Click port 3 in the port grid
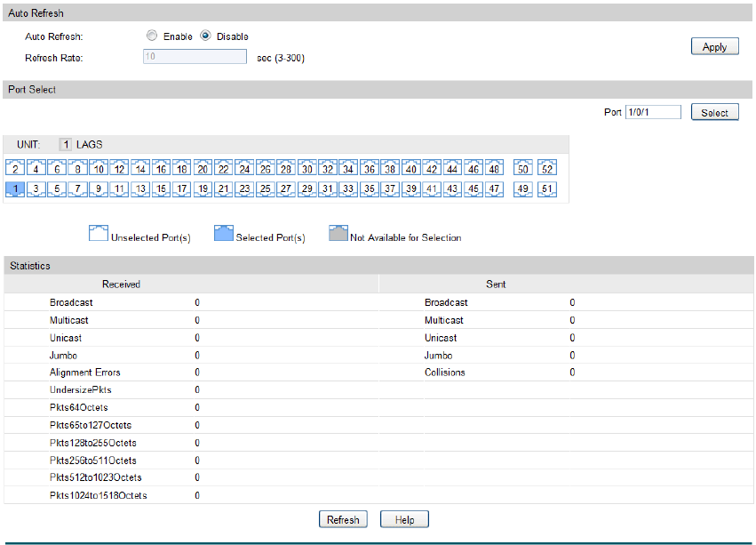756x545 pixels. [x=36, y=188]
